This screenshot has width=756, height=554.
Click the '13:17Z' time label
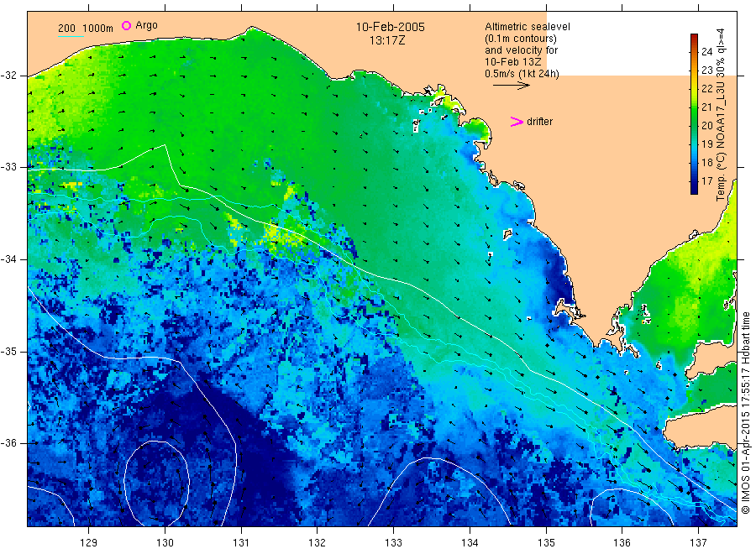(387, 40)
